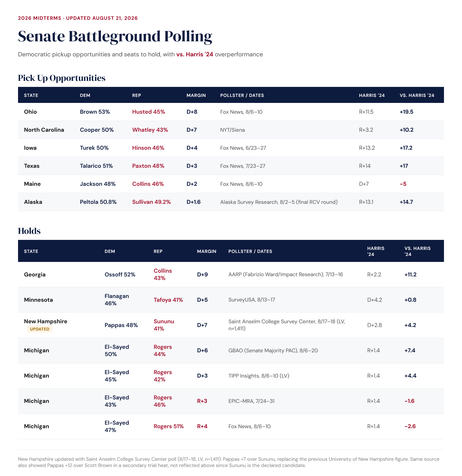462x476 pixels.
Task: Click the Senate Battleground Polling title
Action: coord(115,36)
